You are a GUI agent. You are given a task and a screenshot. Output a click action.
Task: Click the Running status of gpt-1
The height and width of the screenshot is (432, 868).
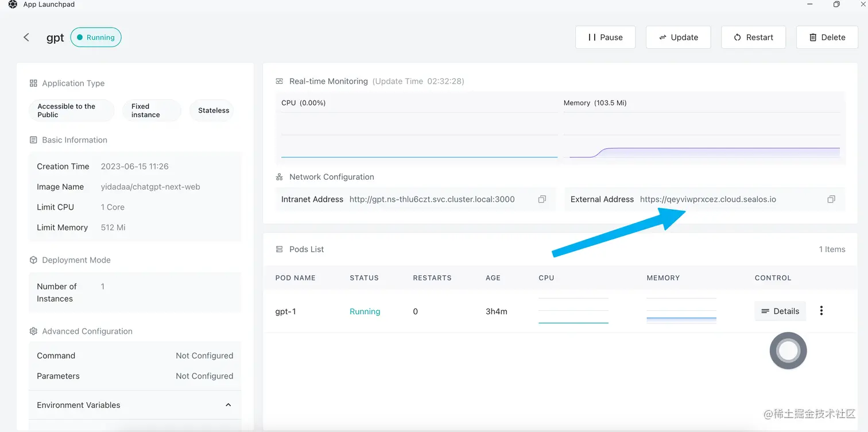pyautogui.click(x=365, y=311)
